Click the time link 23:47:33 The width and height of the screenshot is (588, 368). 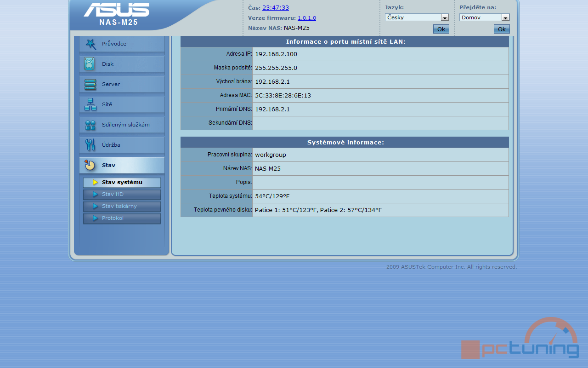[x=276, y=8]
